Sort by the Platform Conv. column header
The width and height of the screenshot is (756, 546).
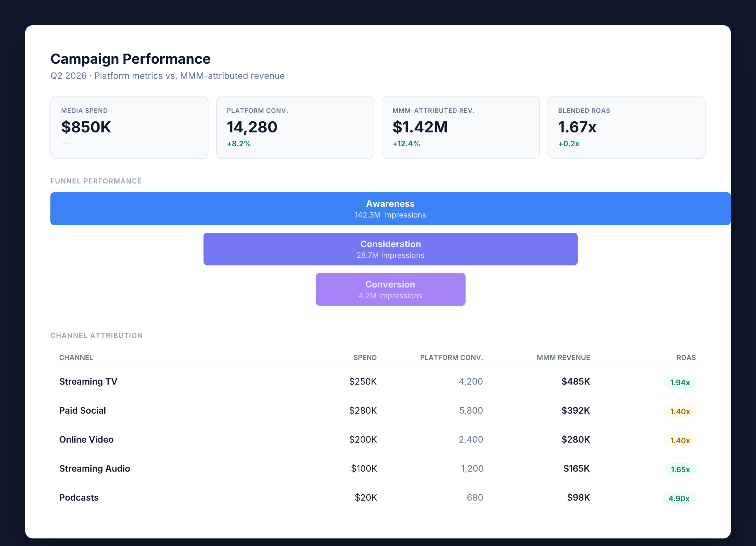tap(451, 357)
